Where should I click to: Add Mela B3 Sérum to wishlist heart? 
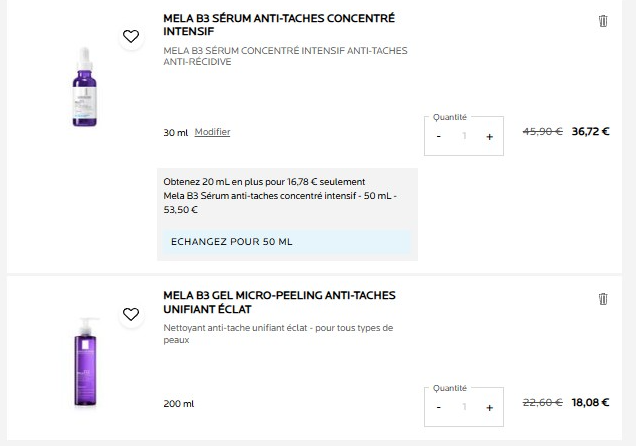pos(131,36)
